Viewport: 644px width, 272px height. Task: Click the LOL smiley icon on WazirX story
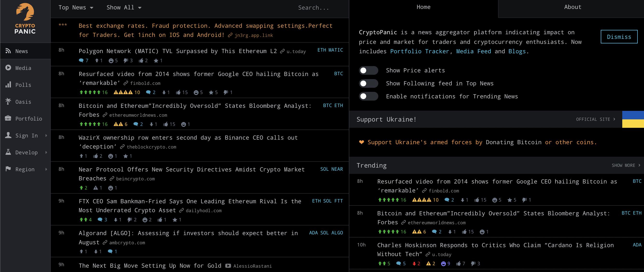(x=110, y=156)
